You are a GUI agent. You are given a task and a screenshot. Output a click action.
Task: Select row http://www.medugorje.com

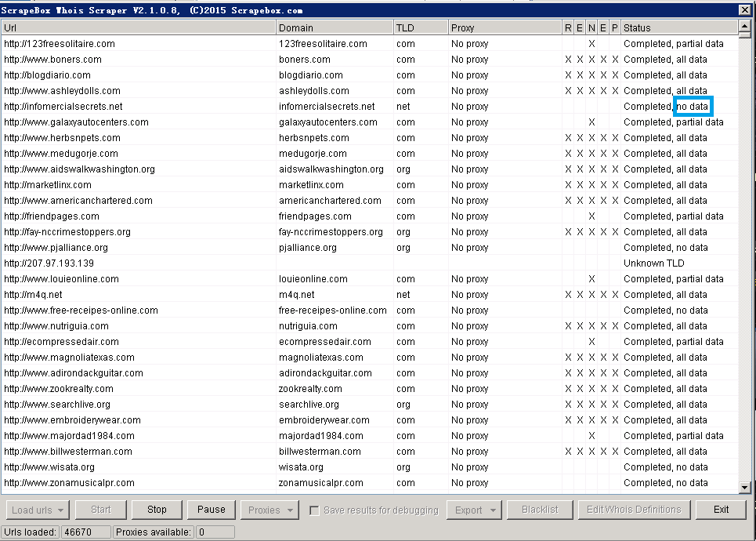coord(369,154)
